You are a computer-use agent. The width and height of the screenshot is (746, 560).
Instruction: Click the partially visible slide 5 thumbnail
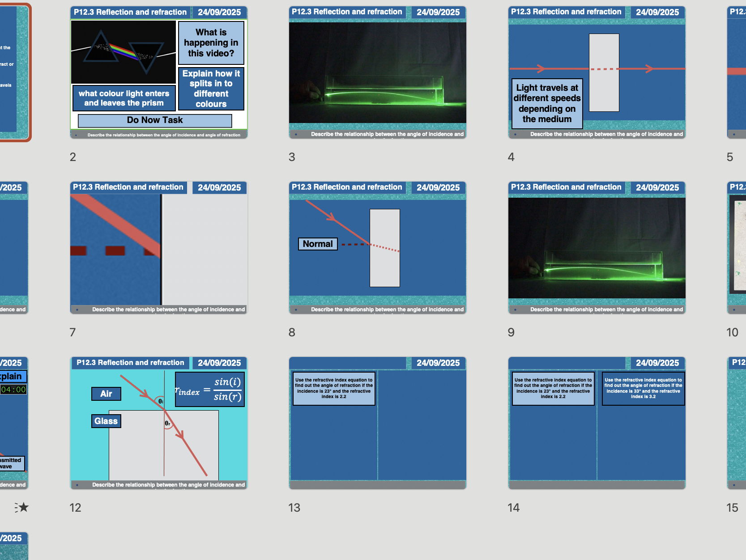(x=736, y=72)
